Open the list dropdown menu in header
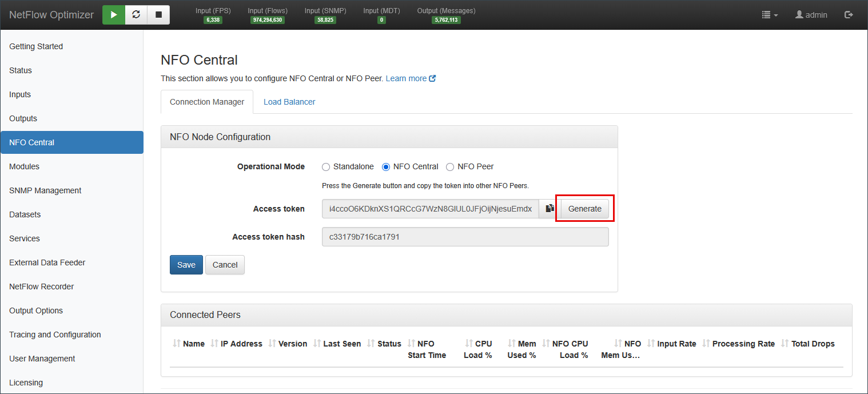The image size is (868, 394). tap(770, 15)
